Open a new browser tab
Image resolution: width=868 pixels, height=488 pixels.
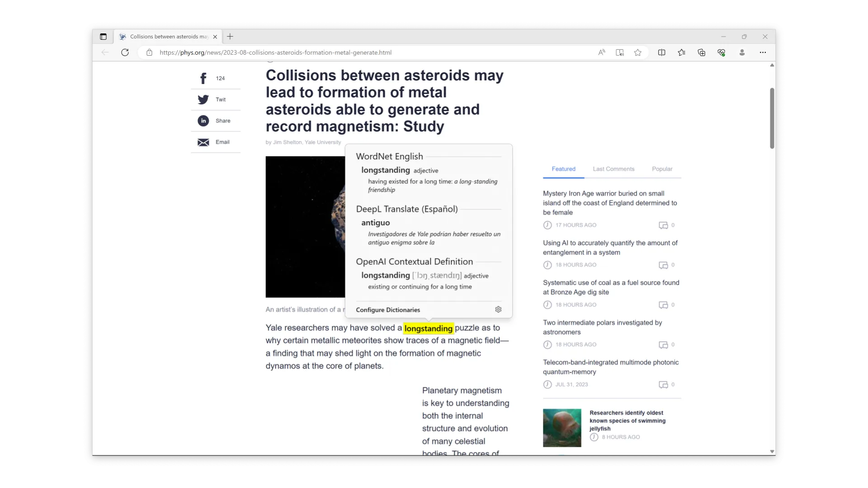click(x=230, y=37)
